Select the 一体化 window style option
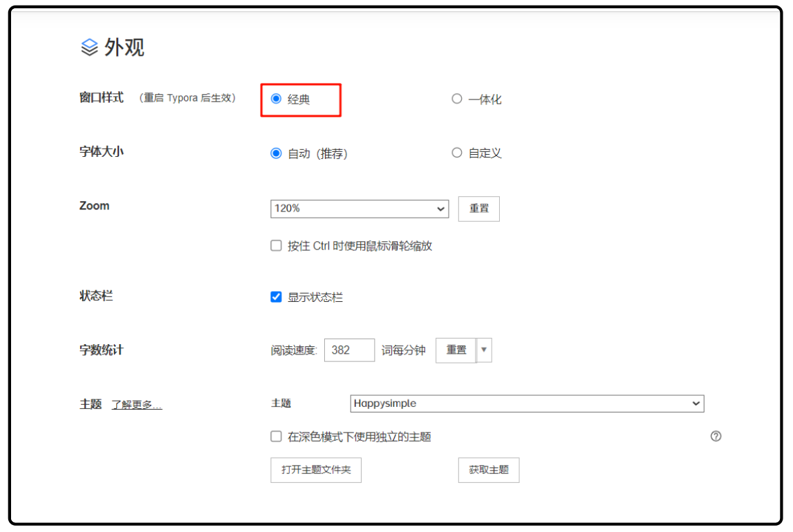This screenshot has width=793, height=532. 456,99
